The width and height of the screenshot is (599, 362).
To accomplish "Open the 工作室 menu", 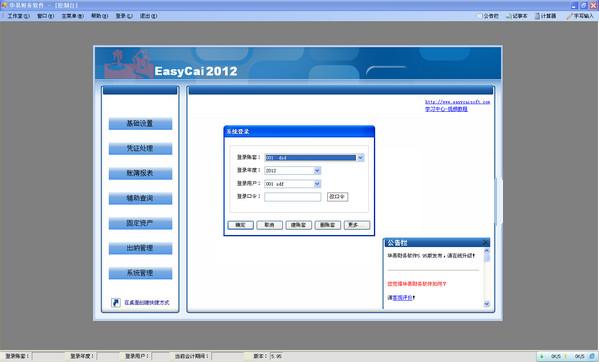I will (x=18, y=16).
